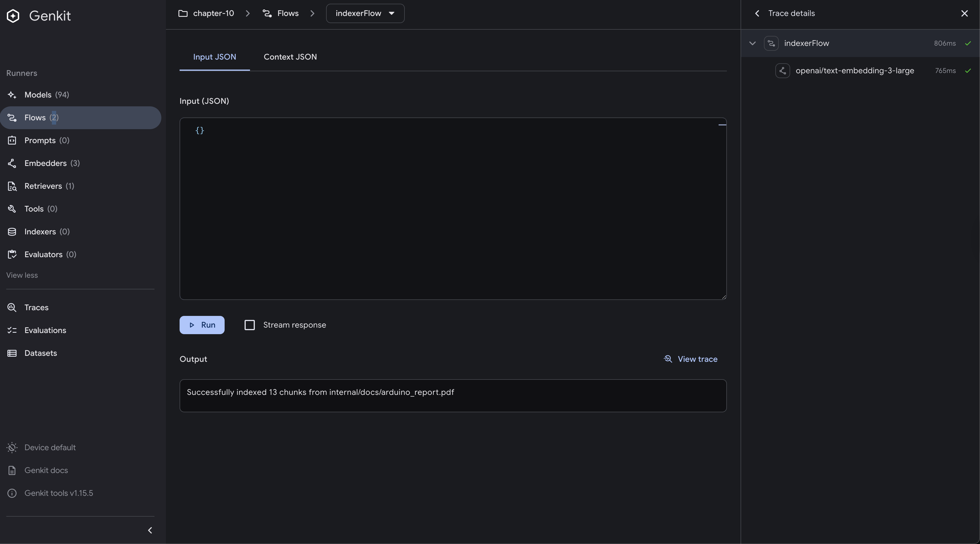Click the Datasets table icon
The image size is (980, 544).
click(12, 353)
